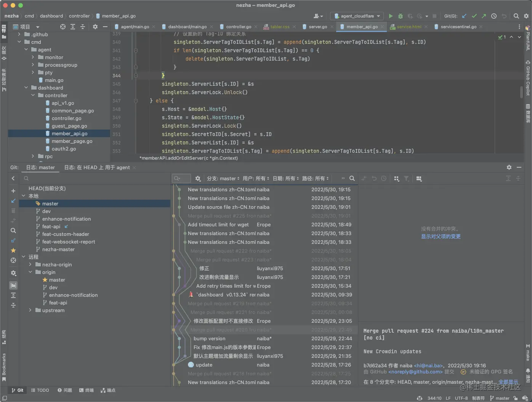Open the branch filter 分支: master

(x=223, y=178)
